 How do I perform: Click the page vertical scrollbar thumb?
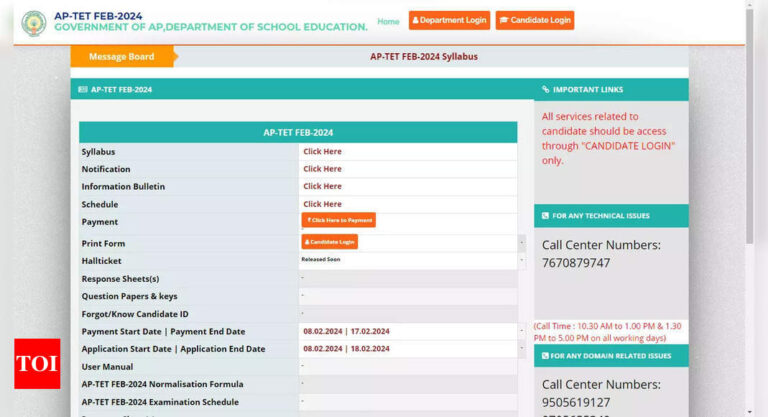[x=749, y=126]
